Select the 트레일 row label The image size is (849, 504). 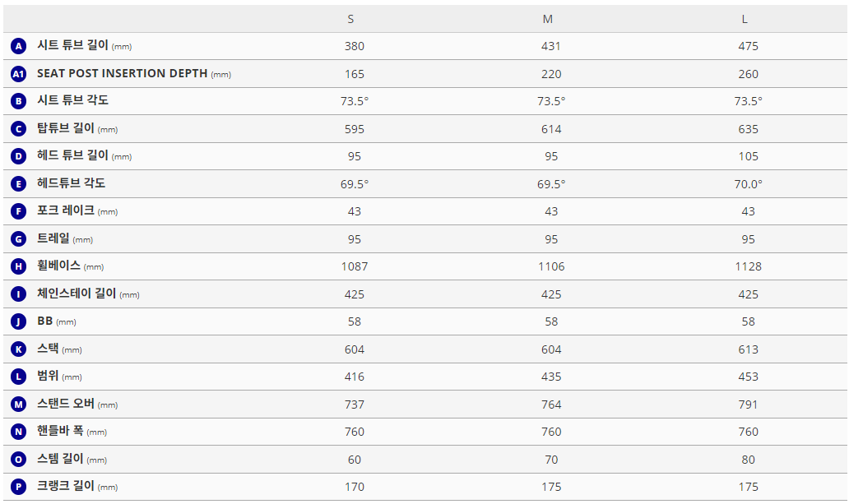coord(53,239)
